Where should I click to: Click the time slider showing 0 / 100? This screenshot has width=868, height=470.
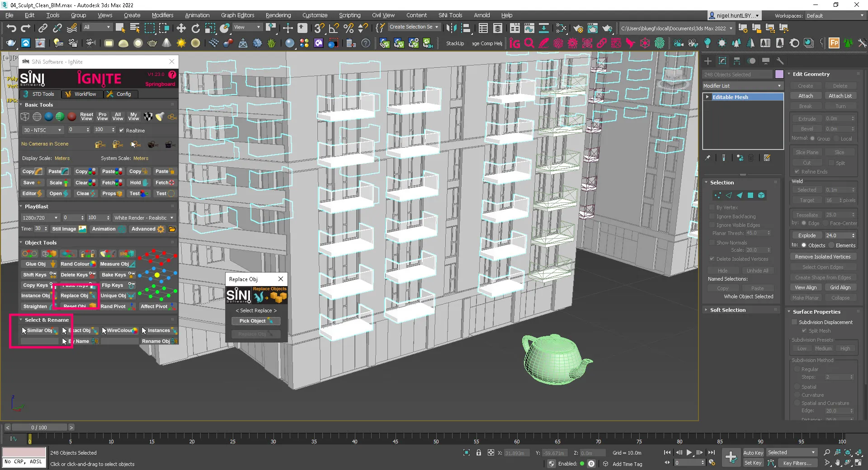pos(39,428)
